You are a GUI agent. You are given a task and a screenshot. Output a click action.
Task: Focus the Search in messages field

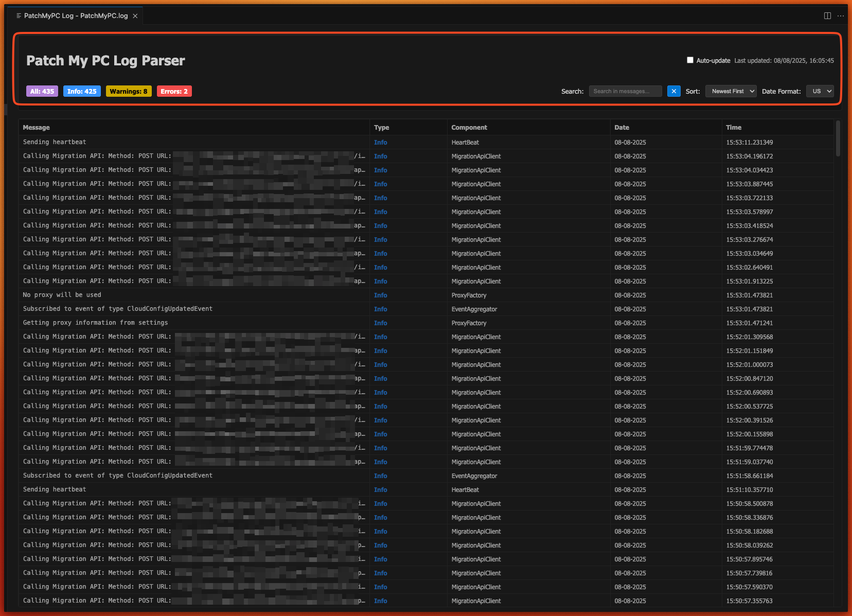point(625,91)
